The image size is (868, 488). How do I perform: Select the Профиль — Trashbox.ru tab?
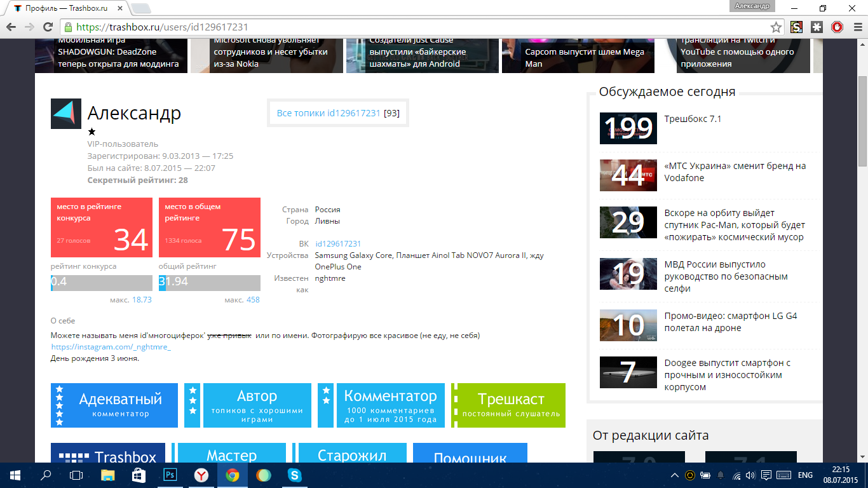(x=67, y=8)
